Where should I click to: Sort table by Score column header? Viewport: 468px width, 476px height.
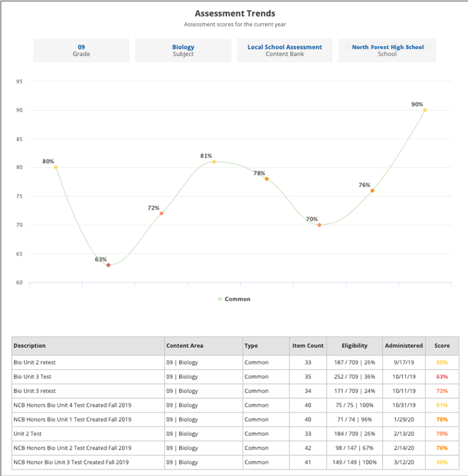442,346
